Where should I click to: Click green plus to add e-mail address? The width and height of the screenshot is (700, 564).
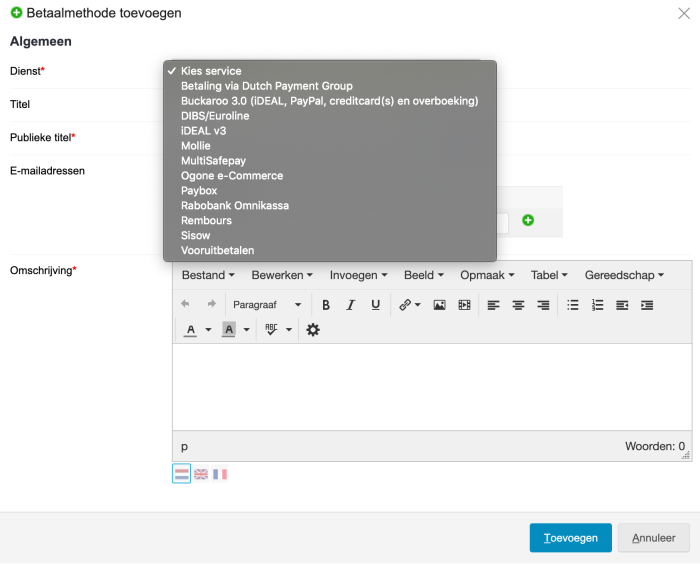pos(528,220)
